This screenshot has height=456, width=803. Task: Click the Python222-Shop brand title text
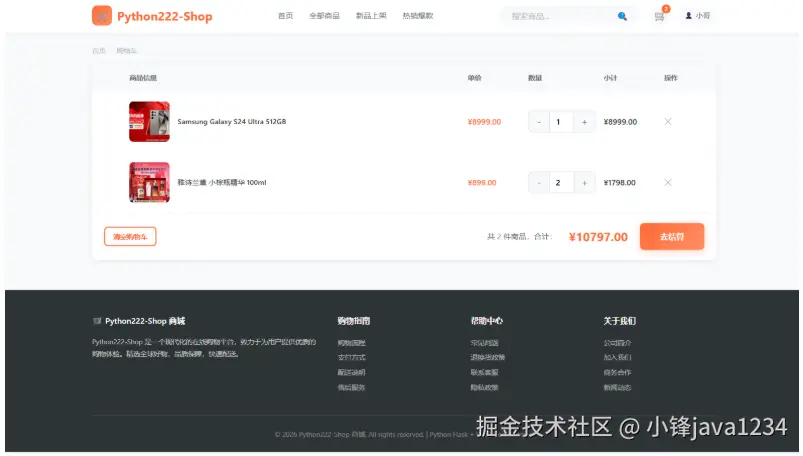click(x=164, y=16)
